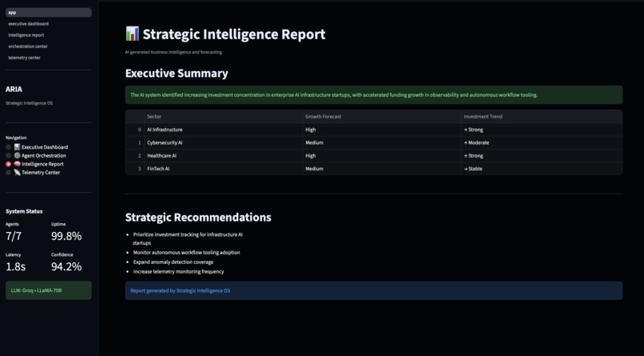This screenshot has width=644, height=356.
Task: Select the FinTech AI sector cell
Action: (x=223, y=169)
